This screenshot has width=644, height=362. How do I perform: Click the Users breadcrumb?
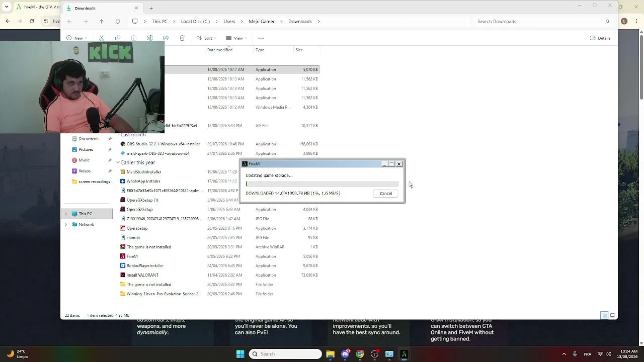pyautogui.click(x=229, y=22)
